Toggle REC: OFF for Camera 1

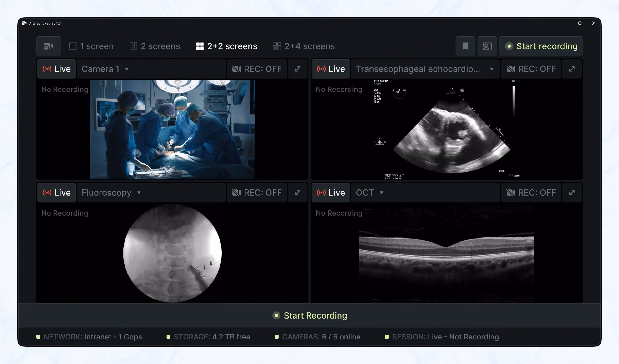point(257,69)
